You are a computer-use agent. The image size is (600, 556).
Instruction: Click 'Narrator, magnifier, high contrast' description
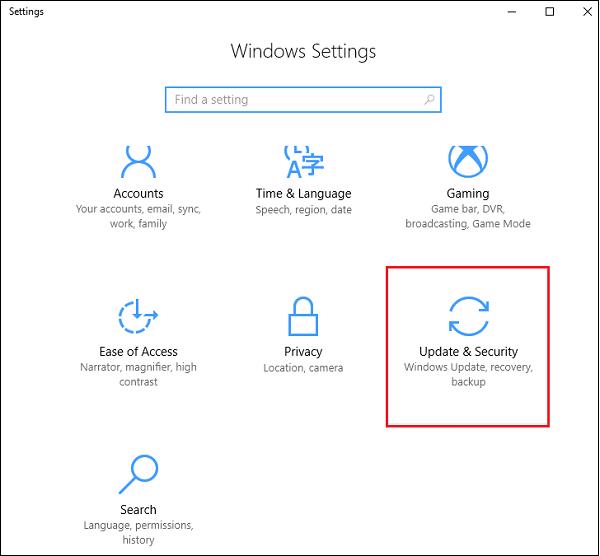(138, 374)
